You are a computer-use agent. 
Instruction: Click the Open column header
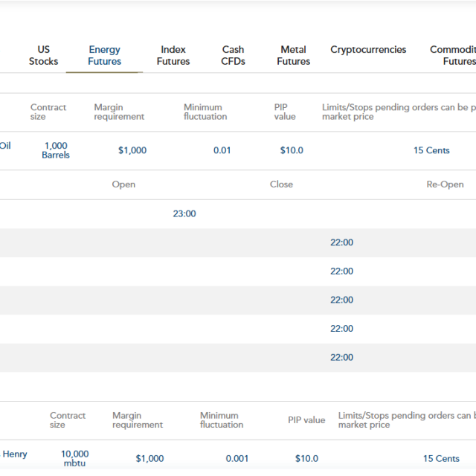(123, 184)
